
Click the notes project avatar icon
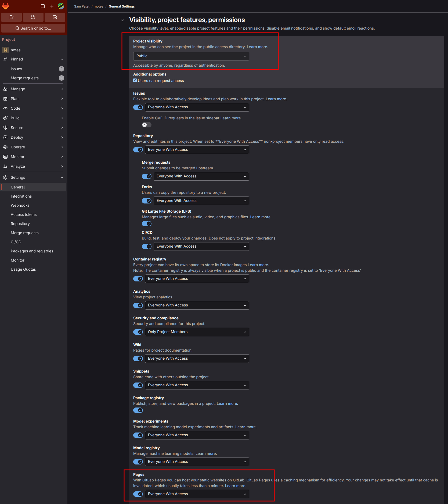click(x=5, y=50)
